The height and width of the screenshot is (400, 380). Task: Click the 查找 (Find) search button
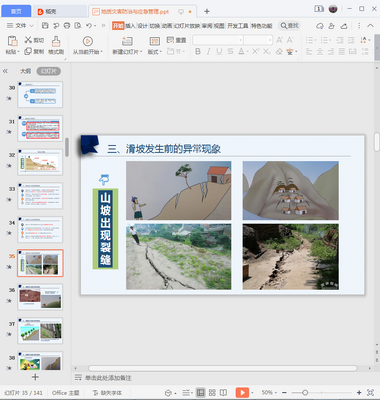pos(289,26)
